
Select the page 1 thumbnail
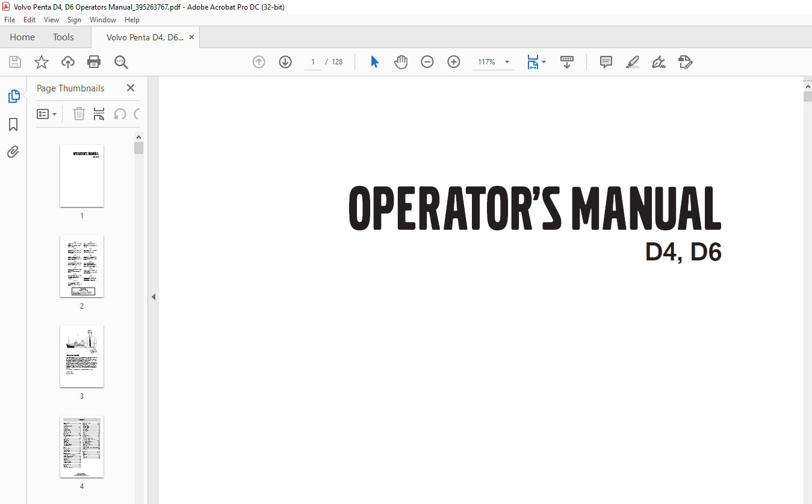pyautogui.click(x=82, y=176)
